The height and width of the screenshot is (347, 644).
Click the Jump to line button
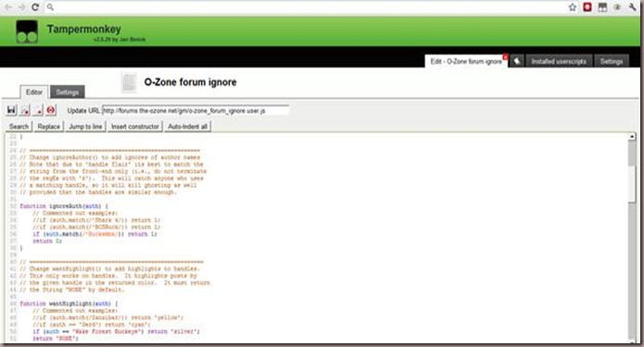85,127
